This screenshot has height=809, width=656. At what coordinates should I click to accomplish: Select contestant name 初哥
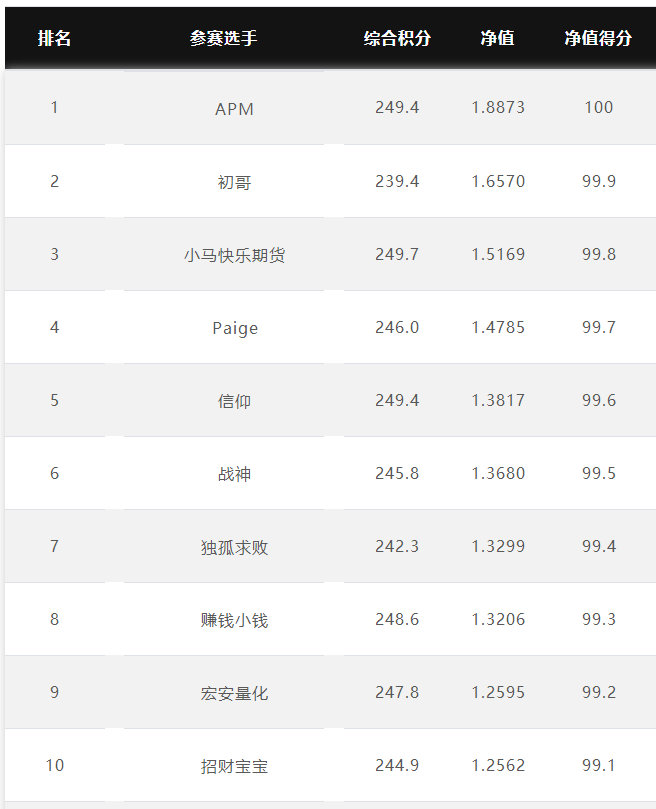[234, 182]
